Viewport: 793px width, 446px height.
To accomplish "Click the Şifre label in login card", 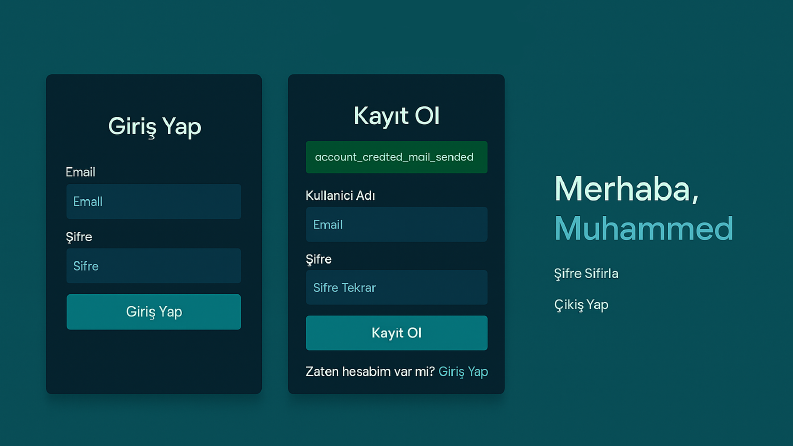I will (x=79, y=237).
